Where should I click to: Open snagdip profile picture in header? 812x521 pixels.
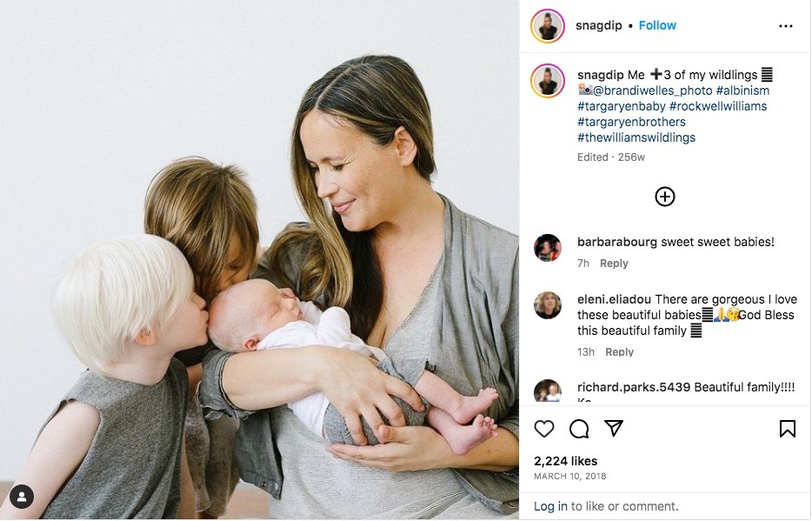tap(548, 26)
